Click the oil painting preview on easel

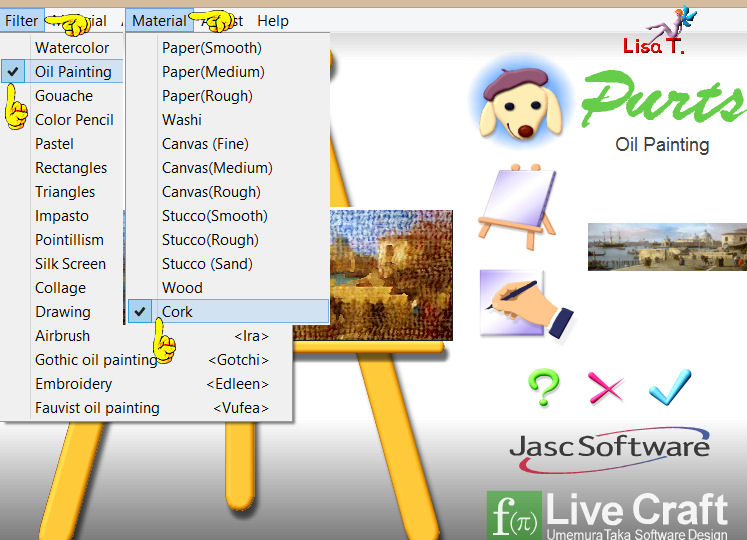click(x=391, y=275)
